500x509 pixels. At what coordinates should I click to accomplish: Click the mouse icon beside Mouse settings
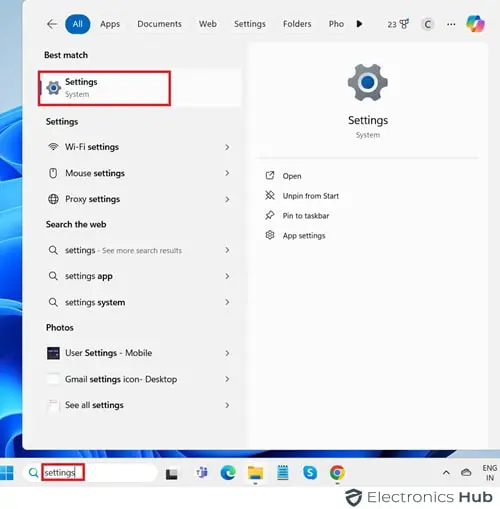coord(53,173)
